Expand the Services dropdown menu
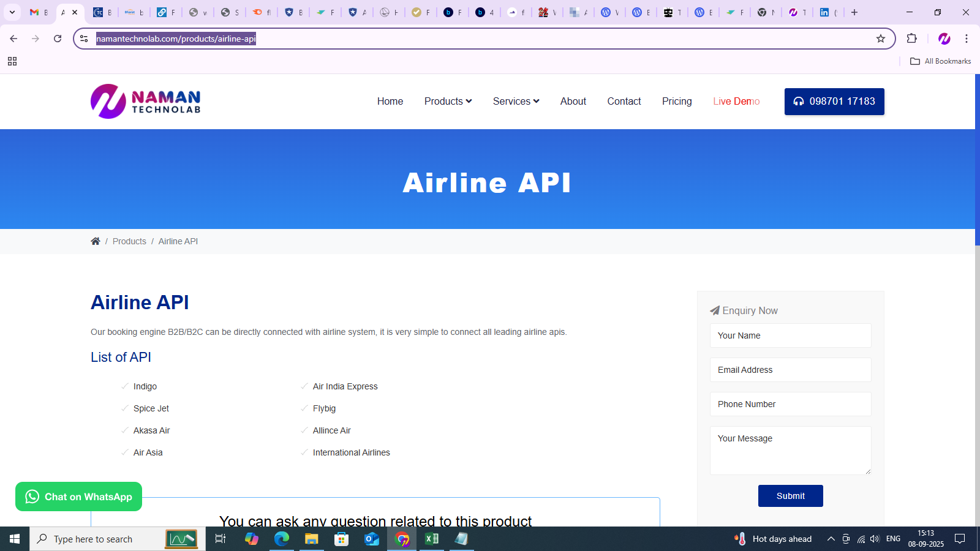This screenshot has height=551, width=980. [516, 102]
